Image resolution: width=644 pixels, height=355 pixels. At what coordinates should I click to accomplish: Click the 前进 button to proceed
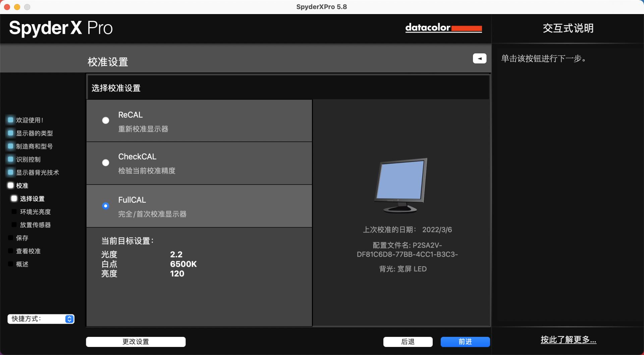click(x=465, y=342)
